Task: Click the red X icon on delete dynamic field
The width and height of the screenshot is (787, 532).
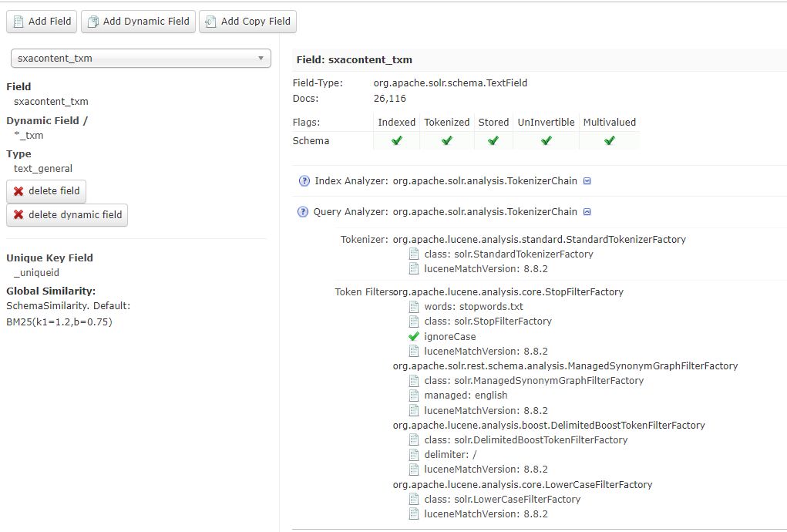Action: point(18,215)
